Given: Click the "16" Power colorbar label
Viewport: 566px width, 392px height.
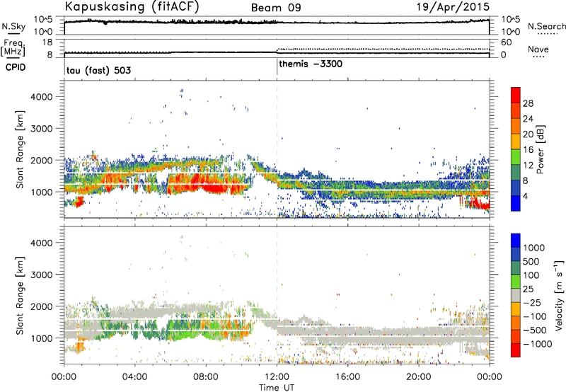Looking at the screenshot, I should click(x=528, y=150).
